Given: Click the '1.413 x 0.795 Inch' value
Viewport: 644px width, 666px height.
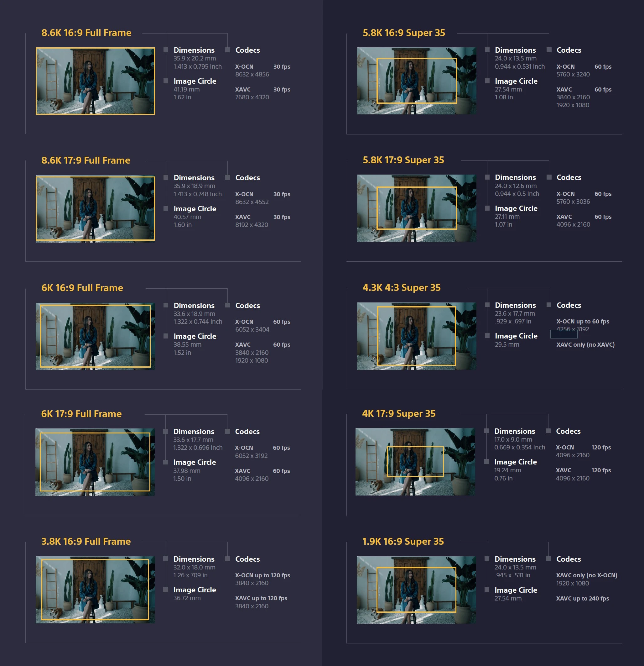Looking at the screenshot, I should (197, 66).
